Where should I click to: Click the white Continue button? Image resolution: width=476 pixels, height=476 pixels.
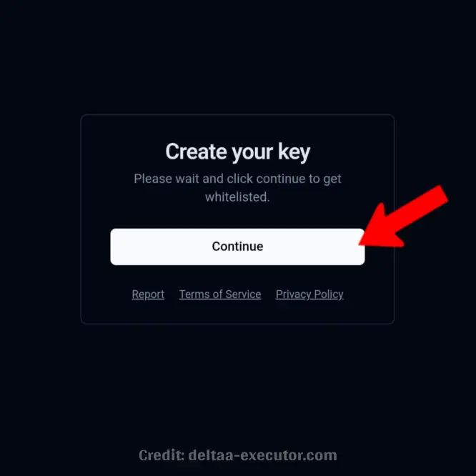[x=237, y=247]
